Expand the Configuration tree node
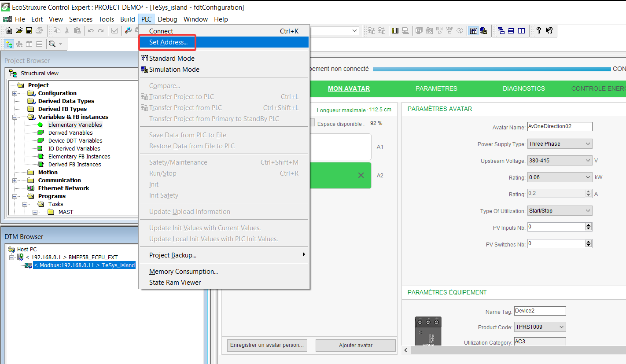The image size is (626, 364). pos(15,93)
